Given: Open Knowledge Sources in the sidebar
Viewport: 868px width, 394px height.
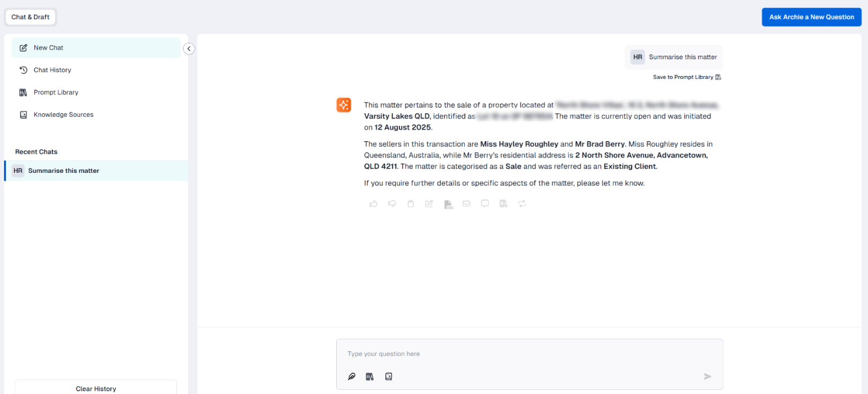Looking at the screenshot, I should click(96, 114).
